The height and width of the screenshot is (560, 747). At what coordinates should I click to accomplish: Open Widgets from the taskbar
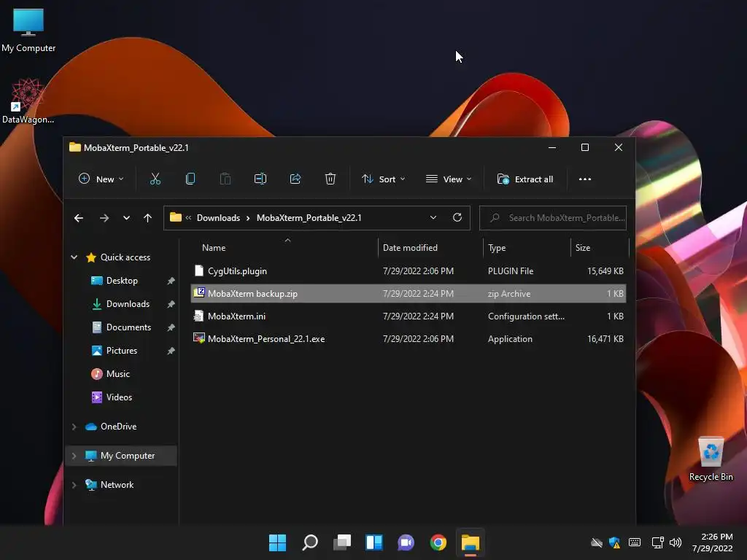[374, 542]
